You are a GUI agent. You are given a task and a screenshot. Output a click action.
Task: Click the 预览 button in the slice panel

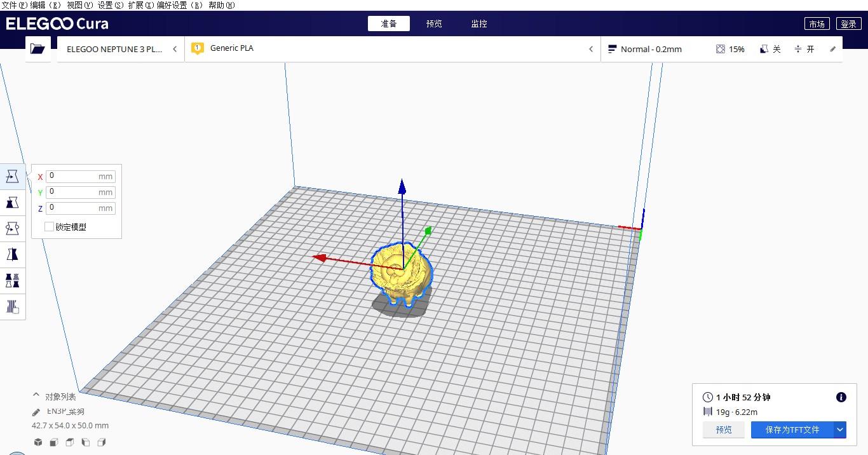click(x=724, y=430)
